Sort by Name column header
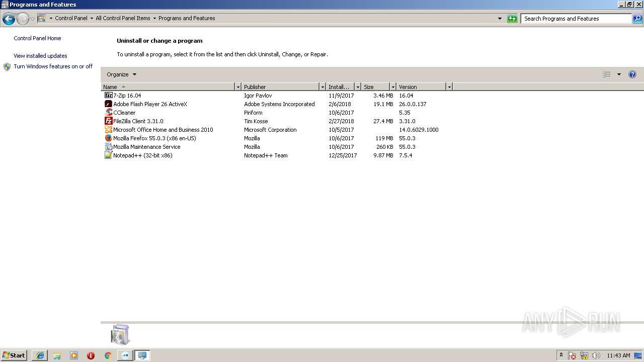 (168, 87)
